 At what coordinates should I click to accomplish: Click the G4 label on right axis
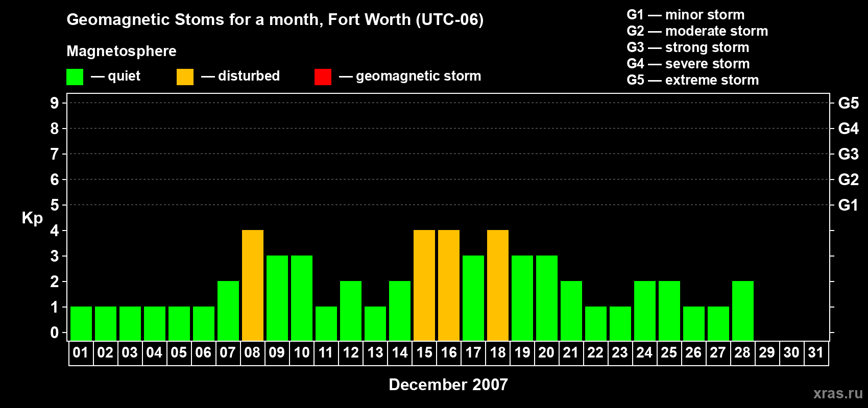[x=849, y=129]
